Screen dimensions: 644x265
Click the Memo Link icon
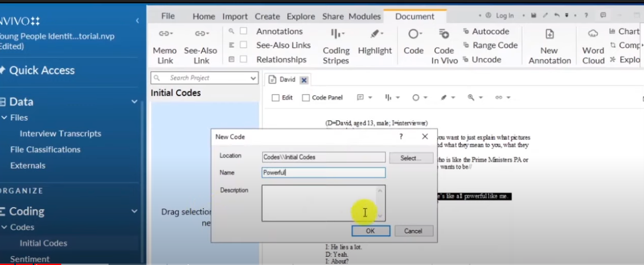tap(165, 34)
